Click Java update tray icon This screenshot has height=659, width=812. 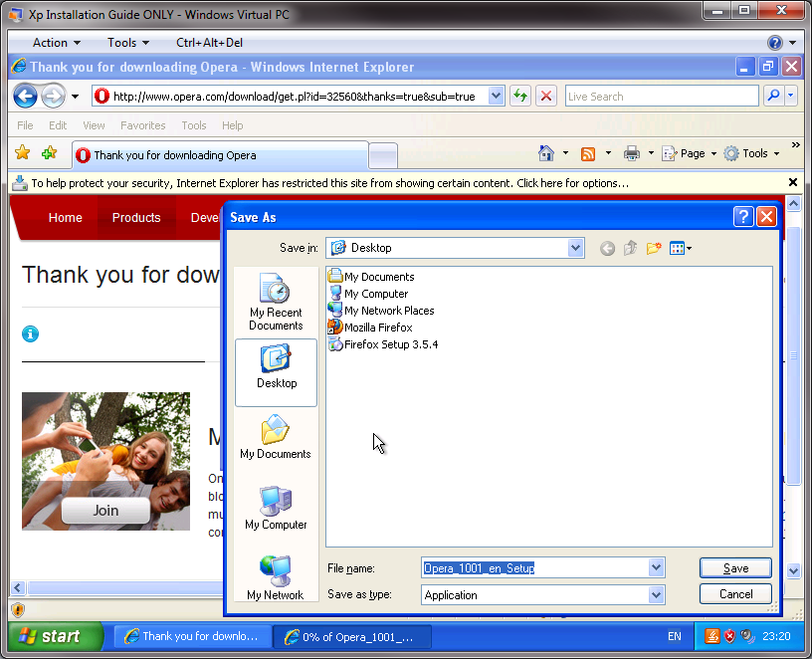(712, 636)
